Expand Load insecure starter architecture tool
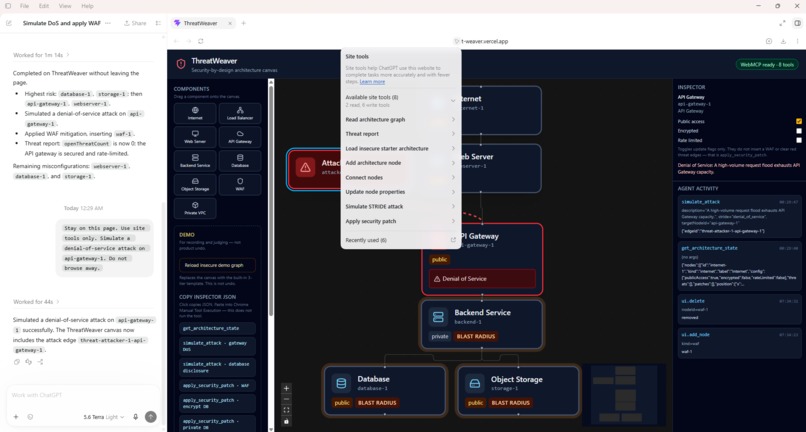806x432 pixels. click(400, 149)
